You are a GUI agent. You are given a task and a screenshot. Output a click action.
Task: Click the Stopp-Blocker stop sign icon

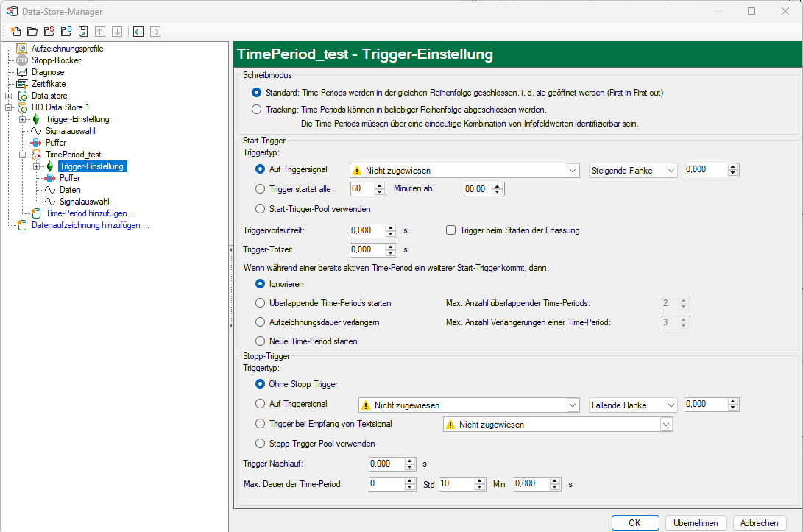[x=22, y=60]
